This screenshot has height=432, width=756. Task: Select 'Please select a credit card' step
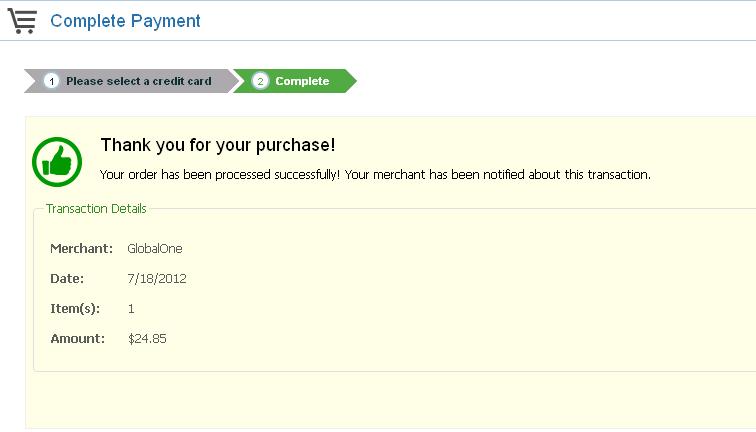coord(138,81)
